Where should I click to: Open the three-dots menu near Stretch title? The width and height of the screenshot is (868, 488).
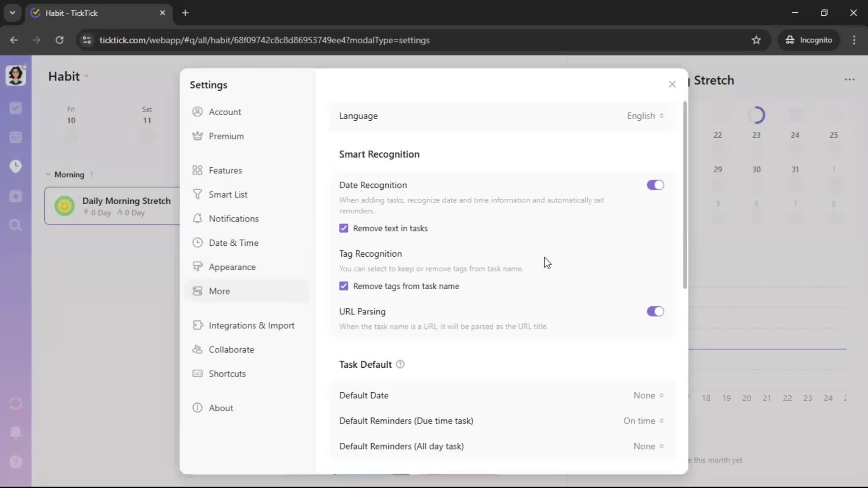tap(849, 80)
